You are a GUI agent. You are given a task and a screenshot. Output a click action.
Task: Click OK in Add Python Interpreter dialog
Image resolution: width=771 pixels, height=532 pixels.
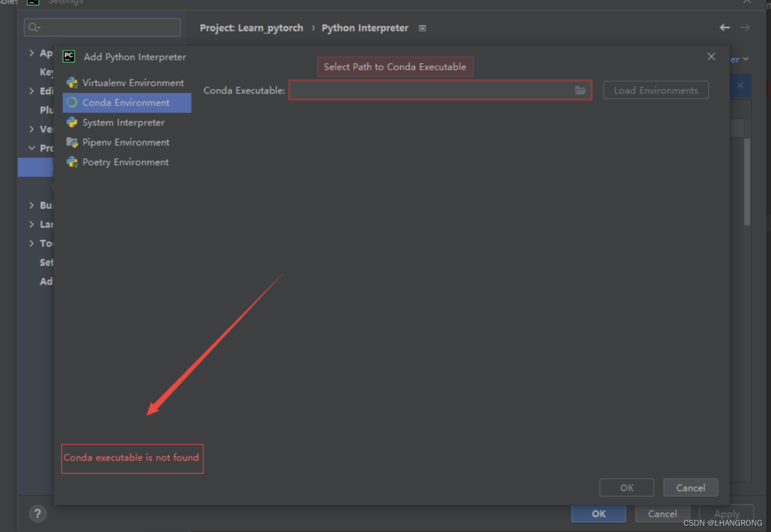click(627, 488)
